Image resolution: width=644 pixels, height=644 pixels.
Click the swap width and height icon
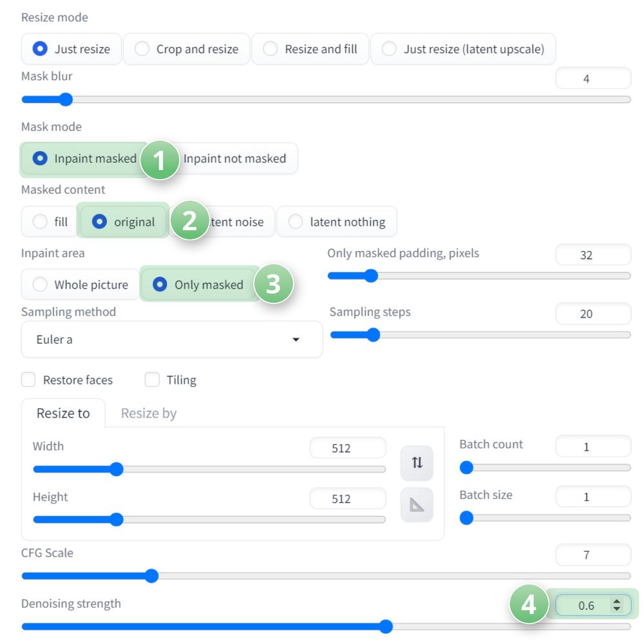417,462
